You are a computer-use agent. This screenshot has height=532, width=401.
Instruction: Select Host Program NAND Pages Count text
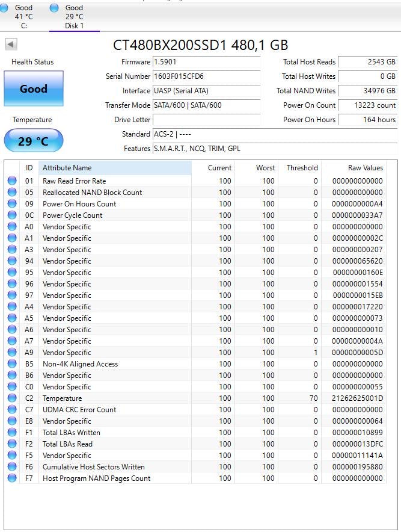pos(97,478)
